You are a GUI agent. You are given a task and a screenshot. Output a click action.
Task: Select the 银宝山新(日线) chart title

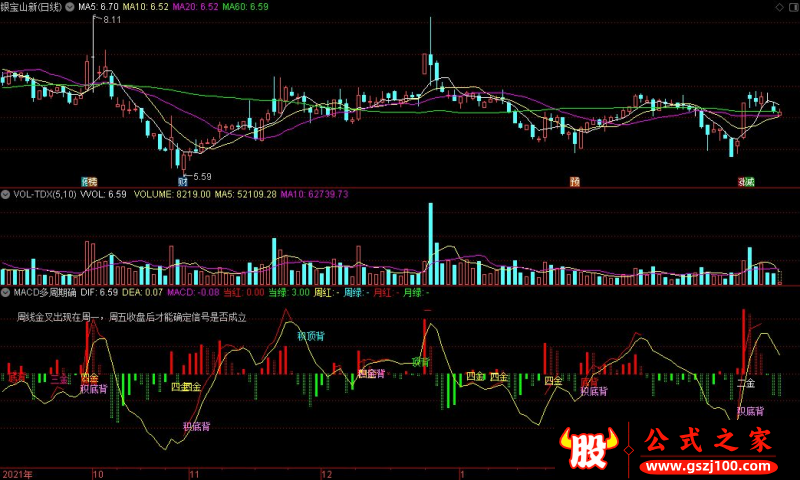point(31,7)
